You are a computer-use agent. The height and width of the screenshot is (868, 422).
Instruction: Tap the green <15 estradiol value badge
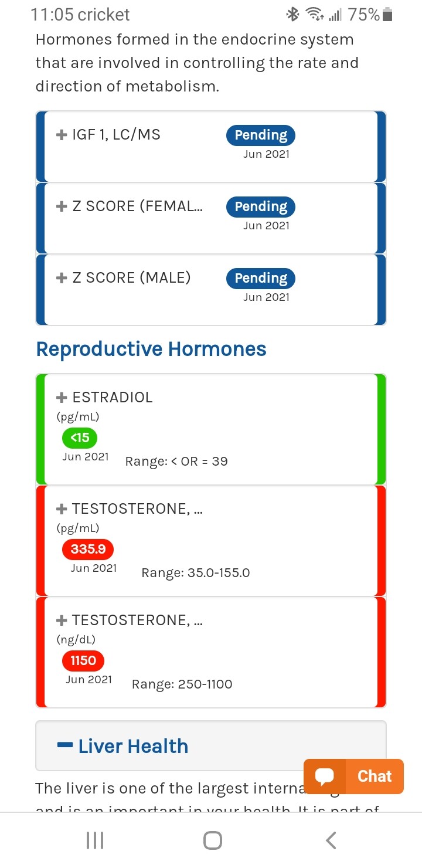(80, 438)
